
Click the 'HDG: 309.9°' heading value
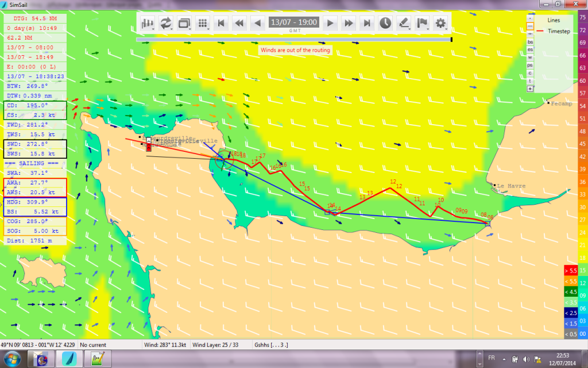click(x=35, y=202)
